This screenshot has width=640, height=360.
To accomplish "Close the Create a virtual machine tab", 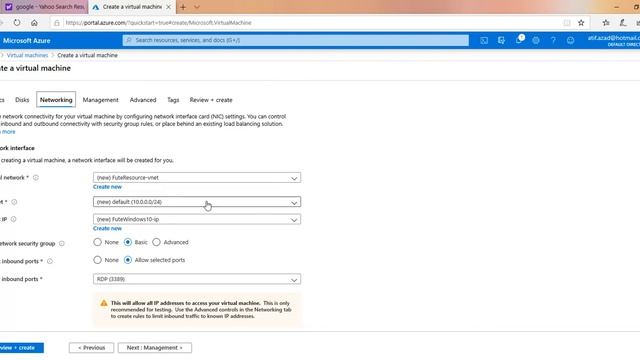I will (168, 7).
